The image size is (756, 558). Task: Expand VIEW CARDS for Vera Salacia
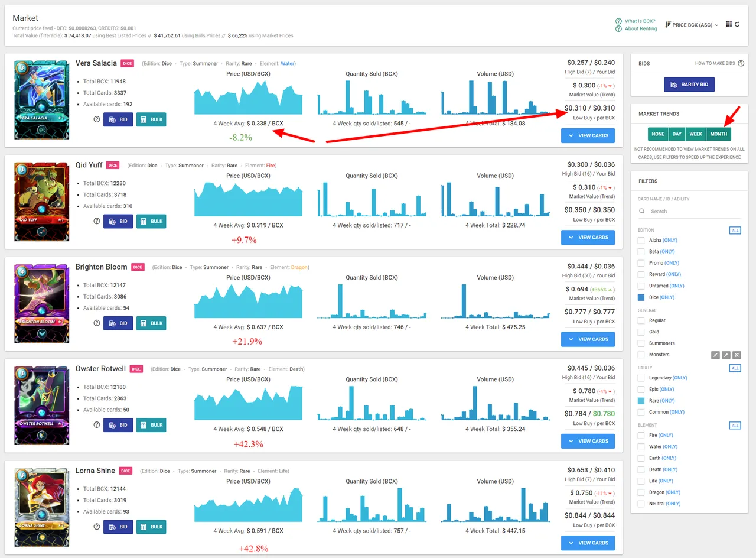(x=588, y=135)
